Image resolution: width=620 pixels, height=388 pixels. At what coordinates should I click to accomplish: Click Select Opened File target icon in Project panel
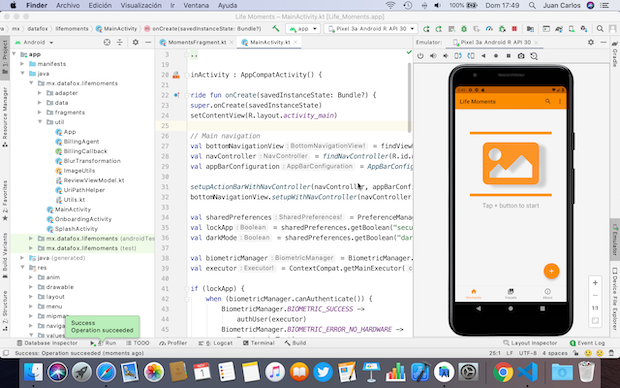(107, 42)
